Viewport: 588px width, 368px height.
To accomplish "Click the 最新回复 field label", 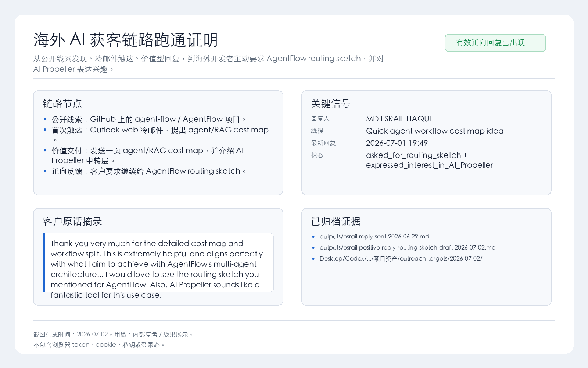I will 323,143.
